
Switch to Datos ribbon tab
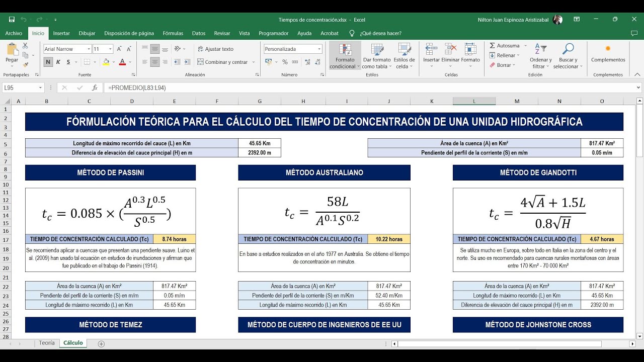click(x=199, y=33)
